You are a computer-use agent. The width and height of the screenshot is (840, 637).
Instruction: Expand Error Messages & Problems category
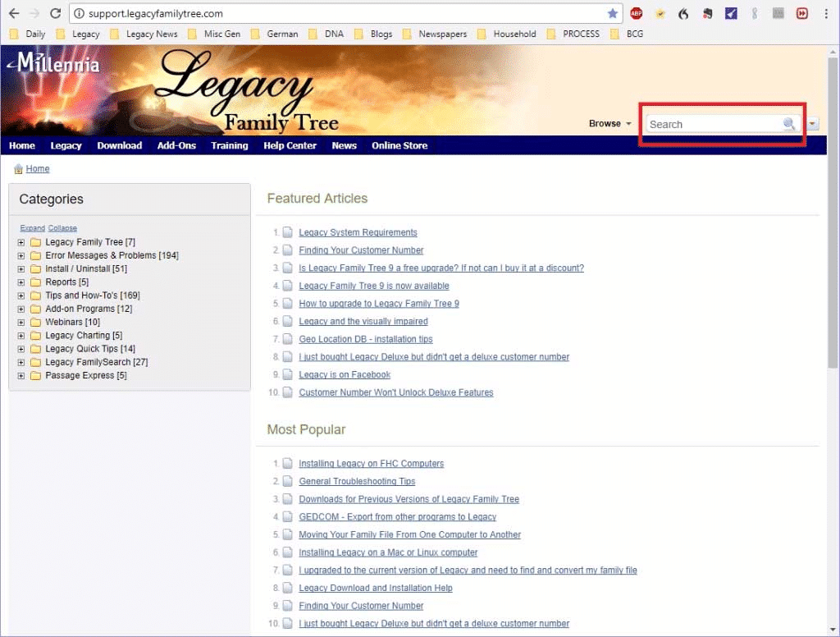click(x=21, y=256)
